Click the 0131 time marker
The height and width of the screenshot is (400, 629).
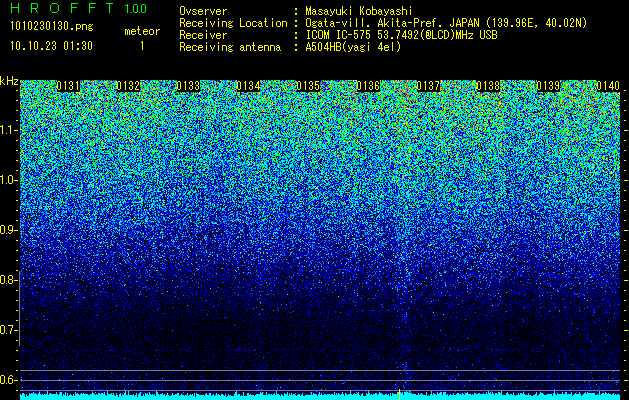click(68, 86)
